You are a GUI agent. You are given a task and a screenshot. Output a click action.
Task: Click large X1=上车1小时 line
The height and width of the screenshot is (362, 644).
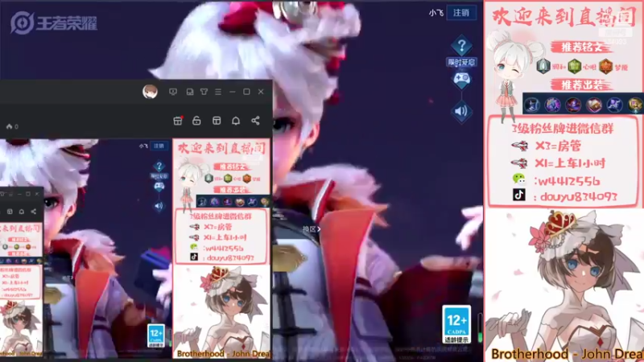(570, 163)
